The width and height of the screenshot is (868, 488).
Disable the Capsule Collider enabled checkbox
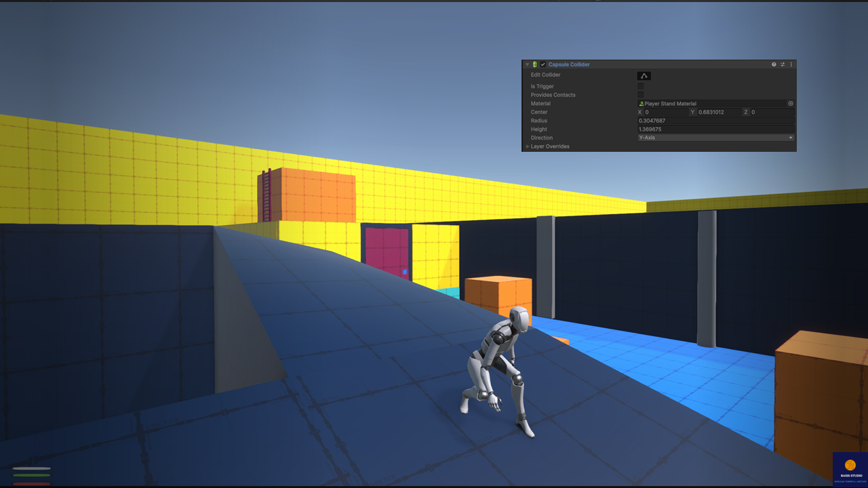point(543,64)
